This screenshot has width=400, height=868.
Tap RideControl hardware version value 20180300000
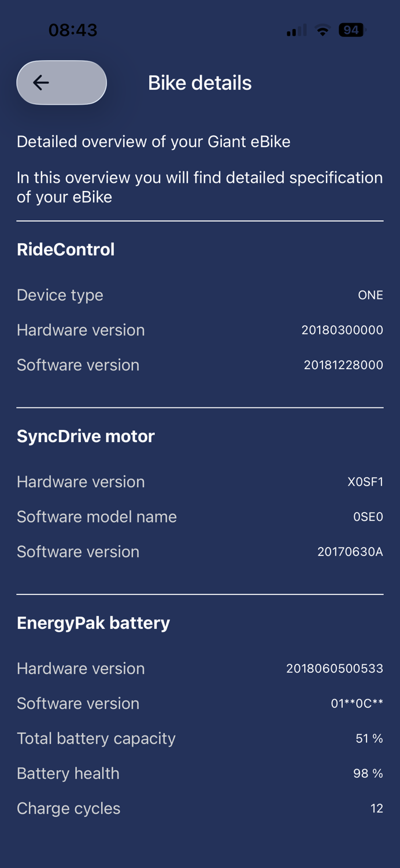342,330
